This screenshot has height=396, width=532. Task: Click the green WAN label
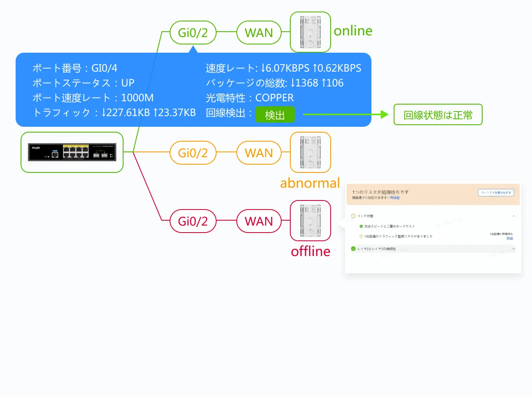point(259,33)
